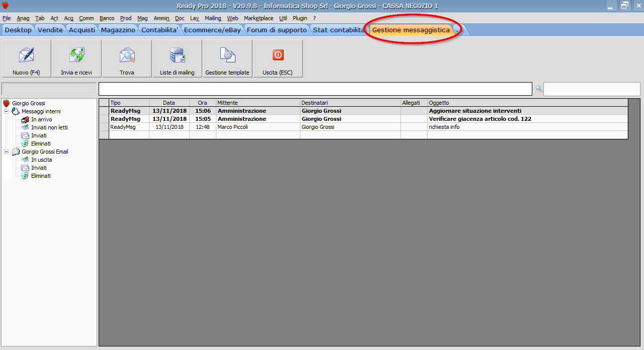The height and width of the screenshot is (350, 644).
Task: Click sender cell 'Marco Piccoli'
Action: [258, 127]
